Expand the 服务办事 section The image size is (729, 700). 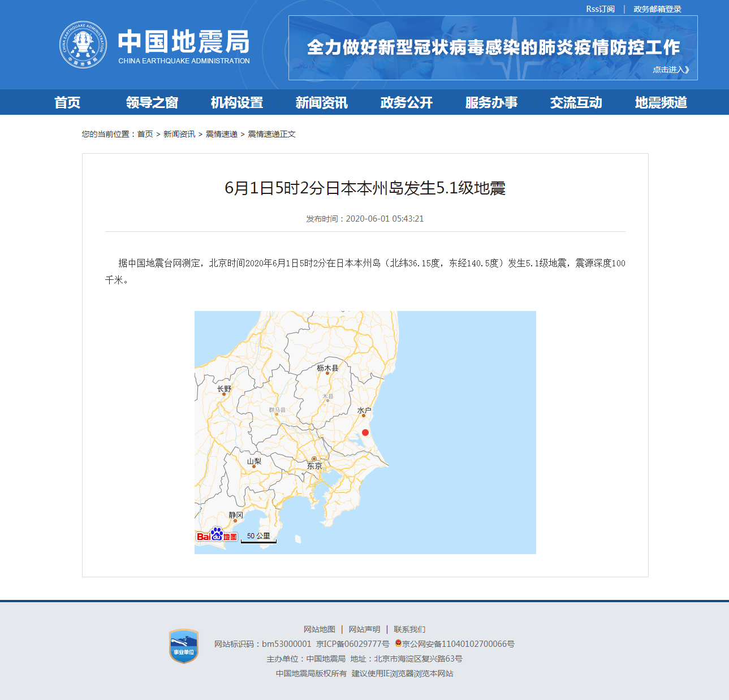coord(491,102)
